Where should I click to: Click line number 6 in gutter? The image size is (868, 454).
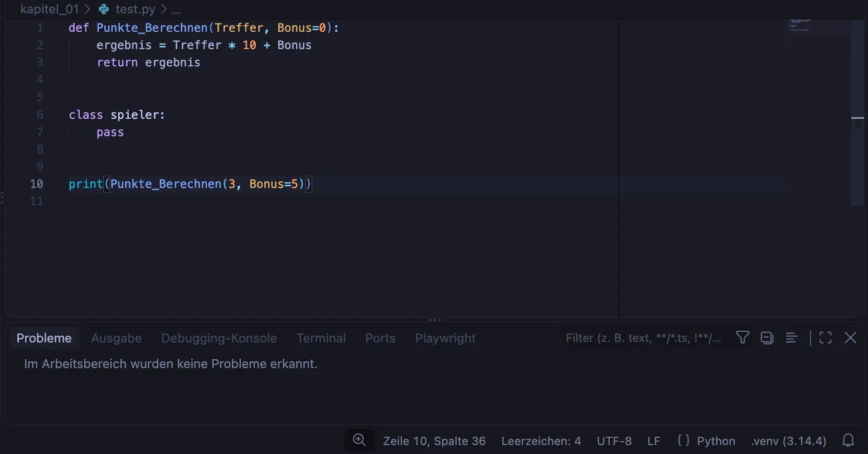pos(40,115)
